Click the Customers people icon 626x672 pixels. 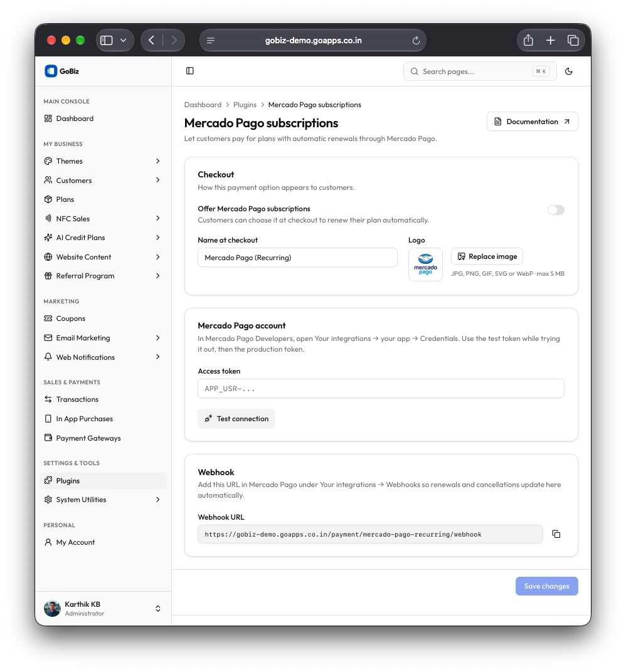tap(48, 180)
